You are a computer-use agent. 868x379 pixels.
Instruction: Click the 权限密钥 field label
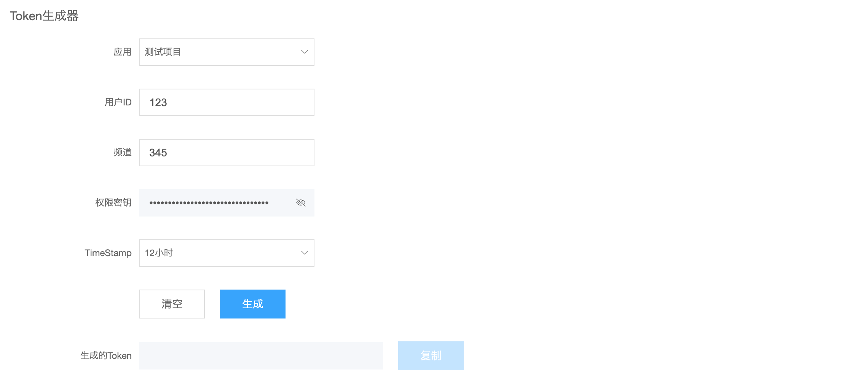[113, 202]
